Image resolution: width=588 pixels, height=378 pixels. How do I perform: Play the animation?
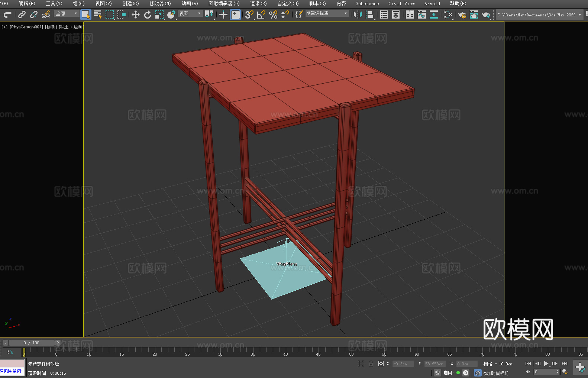(x=546, y=364)
